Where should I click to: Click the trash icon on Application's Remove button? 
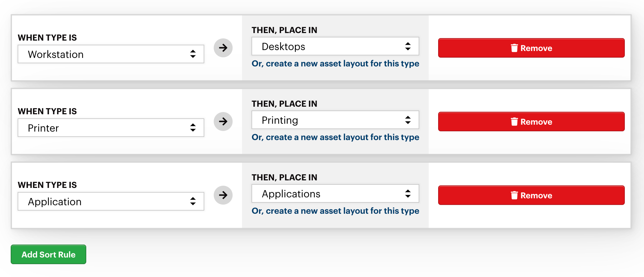pyautogui.click(x=514, y=195)
